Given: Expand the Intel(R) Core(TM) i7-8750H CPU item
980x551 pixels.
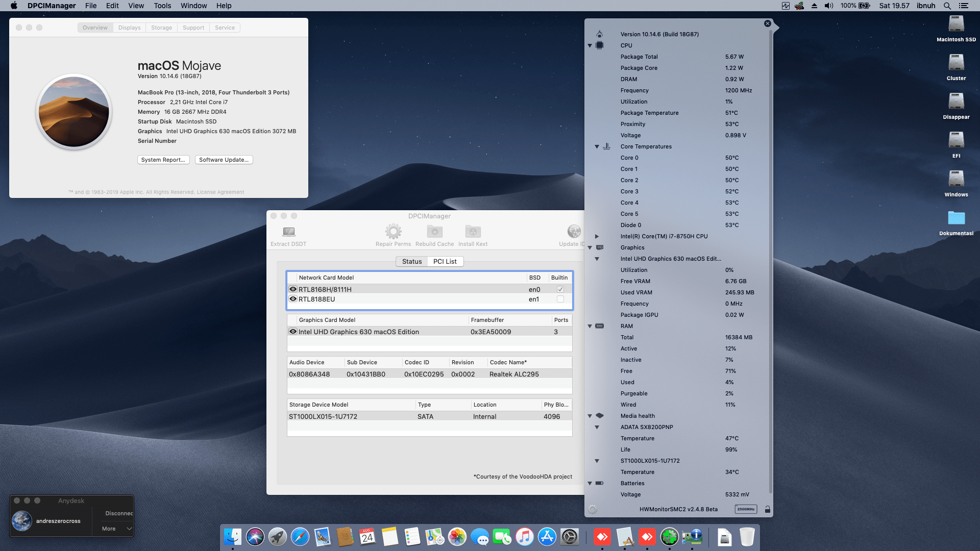Looking at the screenshot, I should click(x=597, y=236).
